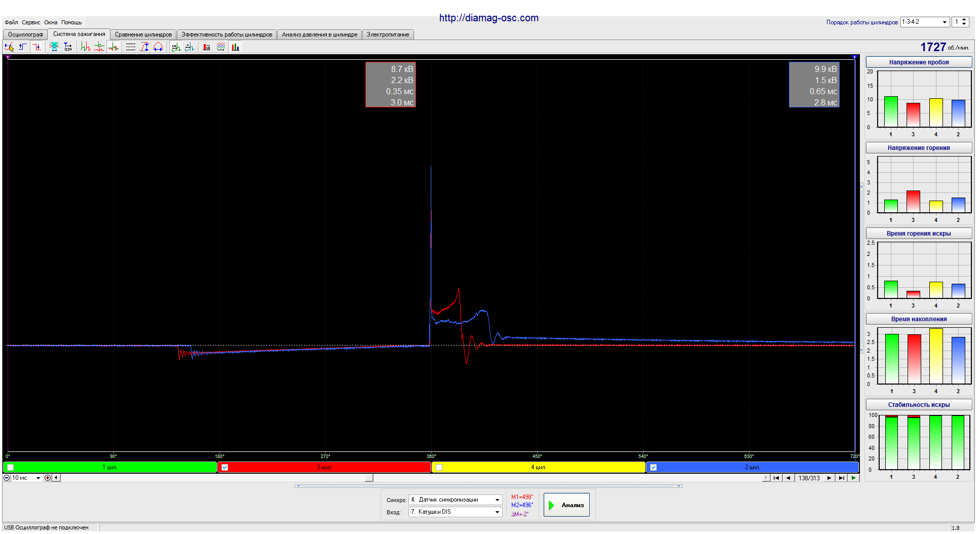Open the Помощь menu
Screen dimensions: 980x534
[x=71, y=22]
